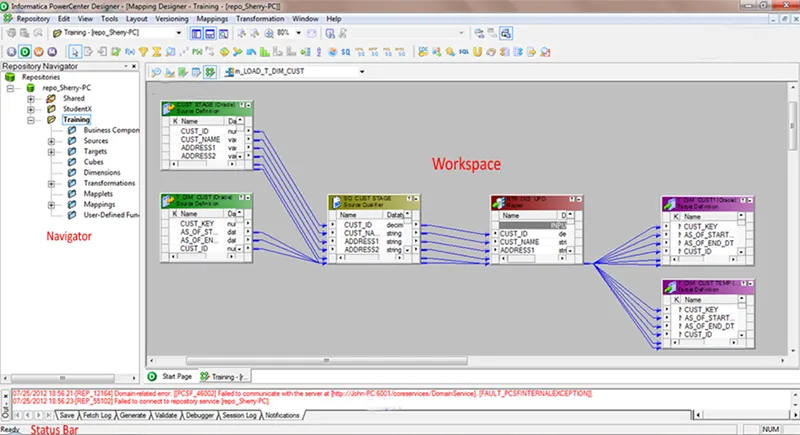Click the green bar-chart Rank transformation icon
800x435 pixels.
click(x=264, y=52)
